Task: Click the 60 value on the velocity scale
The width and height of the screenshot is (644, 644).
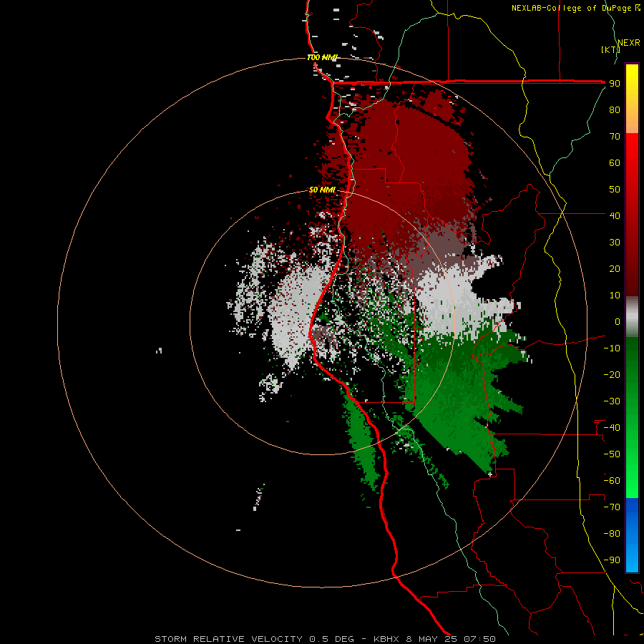Action: pos(615,163)
